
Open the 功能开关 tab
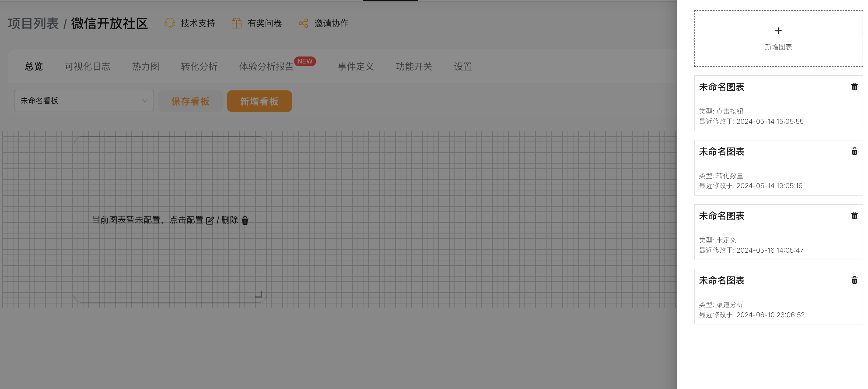(414, 67)
